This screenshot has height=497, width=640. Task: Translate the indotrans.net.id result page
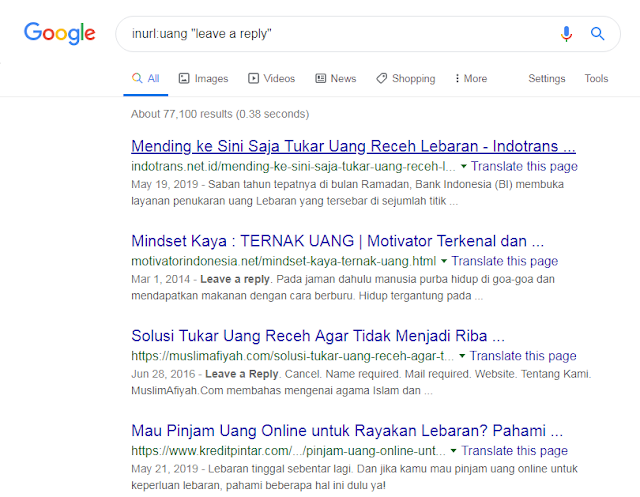(524, 166)
